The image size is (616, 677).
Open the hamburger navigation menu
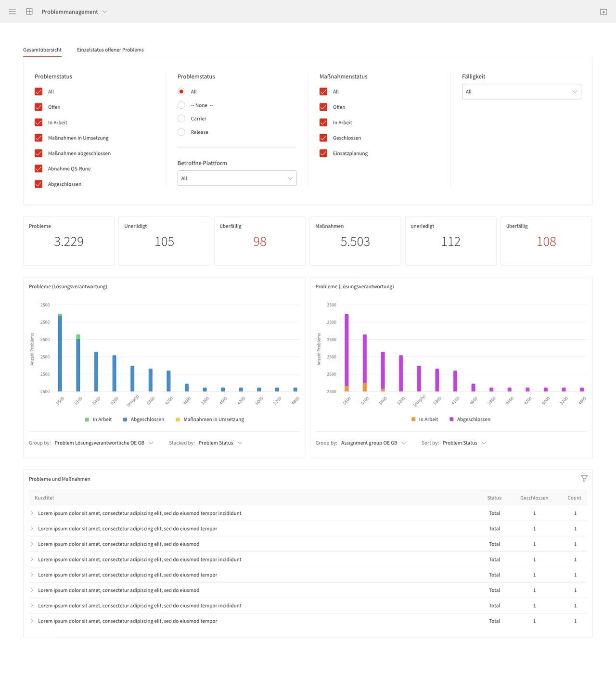point(13,12)
